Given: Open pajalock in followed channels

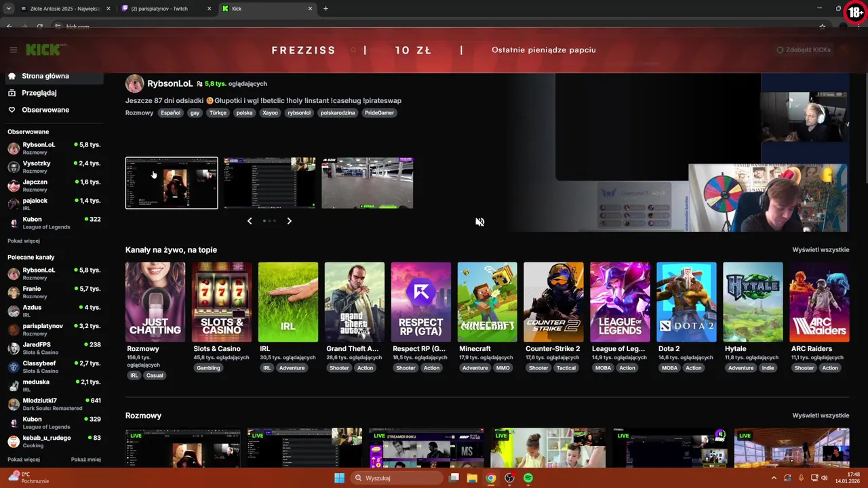Looking at the screenshot, I should pyautogui.click(x=53, y=204).
